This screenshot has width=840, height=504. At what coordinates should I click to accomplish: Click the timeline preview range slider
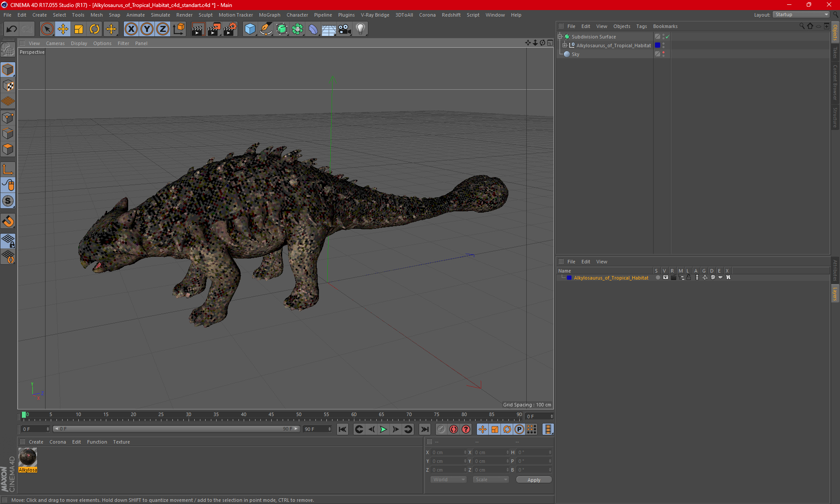176,429
